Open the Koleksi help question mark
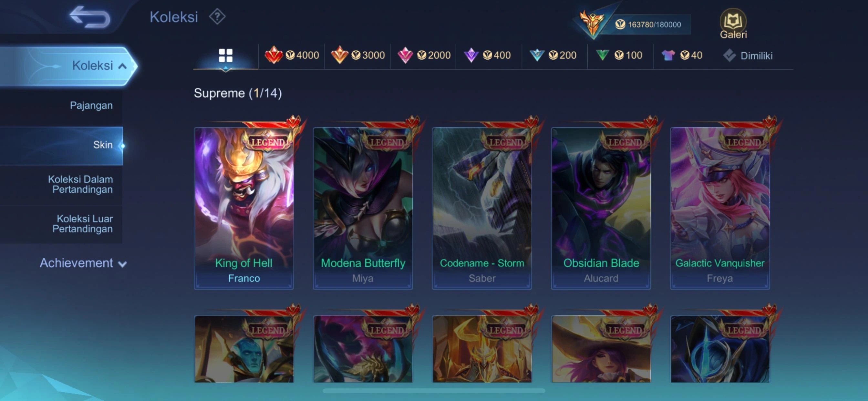 217,16
